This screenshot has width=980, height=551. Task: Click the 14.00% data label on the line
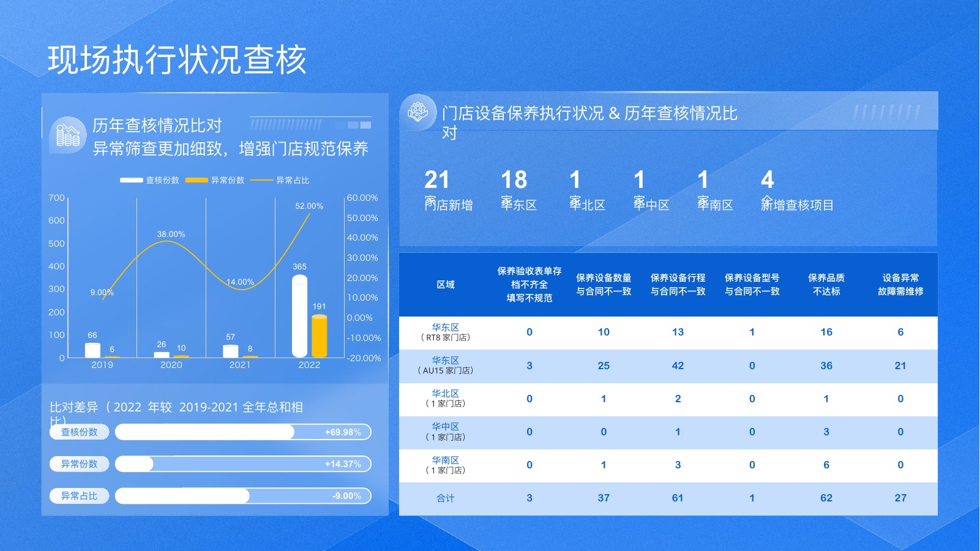tap(240, 282)
